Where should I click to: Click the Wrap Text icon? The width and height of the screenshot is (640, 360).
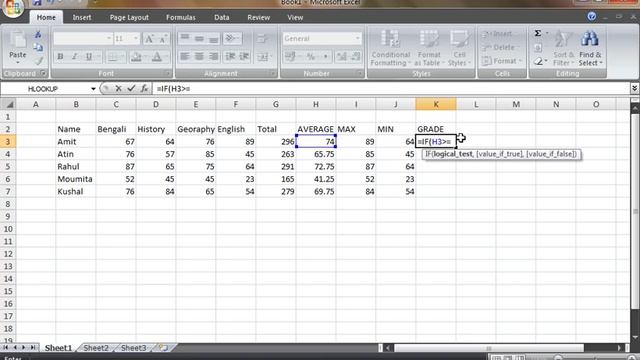tap(262, 38)
